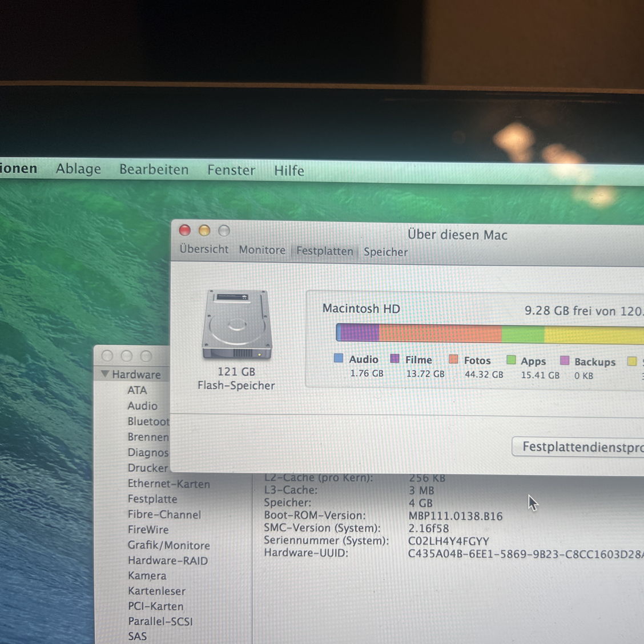The image size is (644, 644).
Task: Click the blue Audio legend swatch
Action: [x=339, y=358]
